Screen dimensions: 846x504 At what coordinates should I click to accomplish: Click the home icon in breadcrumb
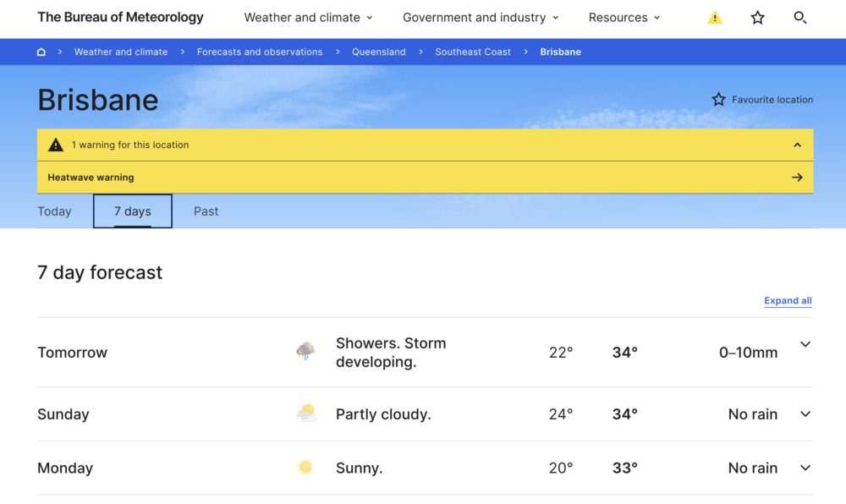[x=41, y=52]
